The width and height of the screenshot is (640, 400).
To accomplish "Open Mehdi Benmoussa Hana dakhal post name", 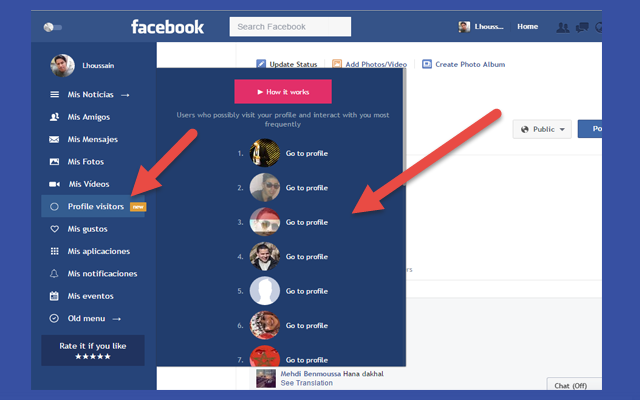I will point(332,373).
